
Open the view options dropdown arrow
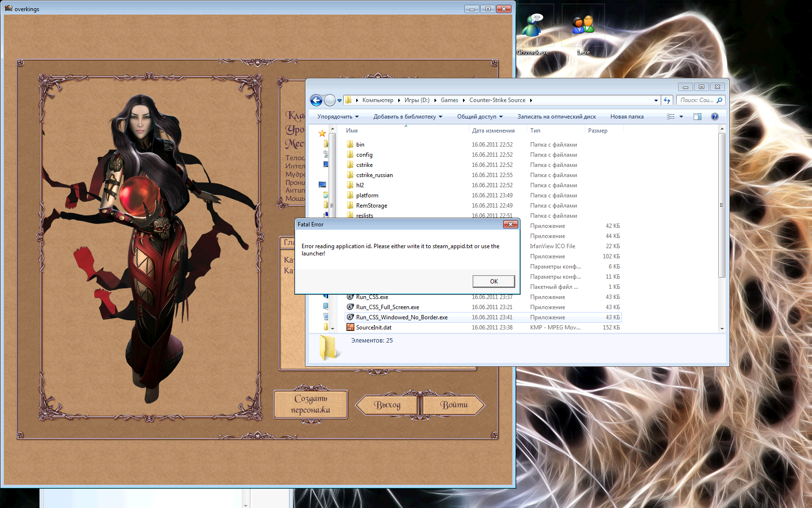click(681, 117)
